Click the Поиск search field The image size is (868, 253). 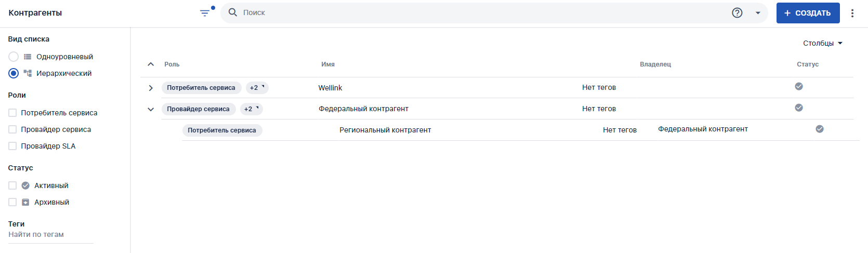click(483, 12)
